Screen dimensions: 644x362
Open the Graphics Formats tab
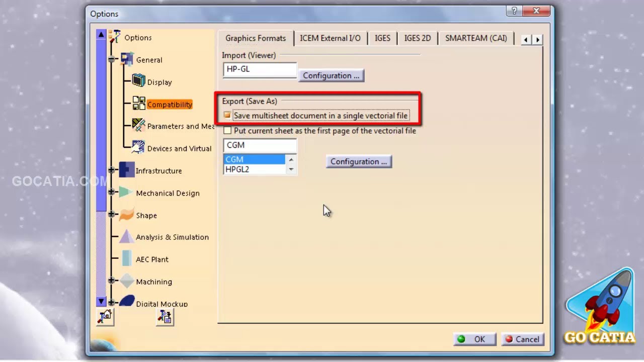(256, 38)
